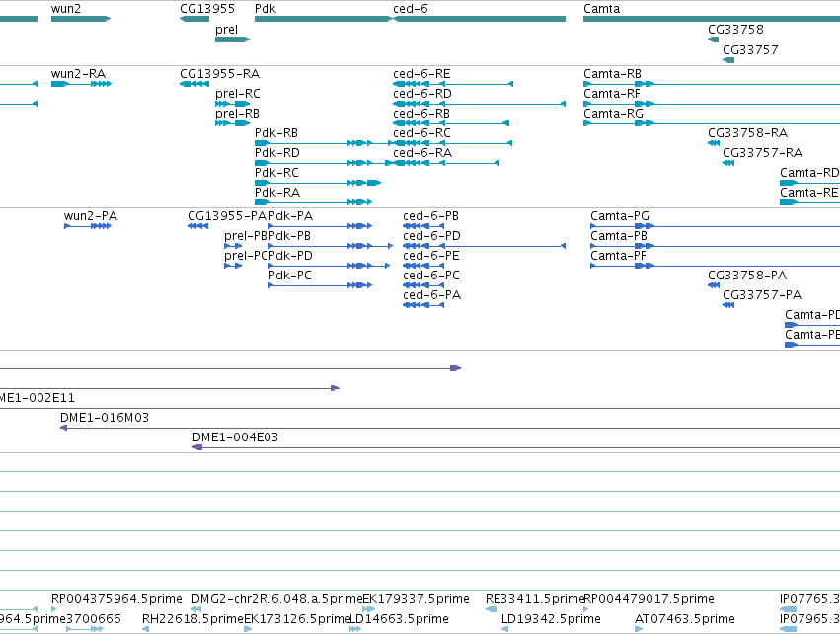Select the ced-6-RD transcript
This screenshot has width=840, height=634.
tap(480, 104)
